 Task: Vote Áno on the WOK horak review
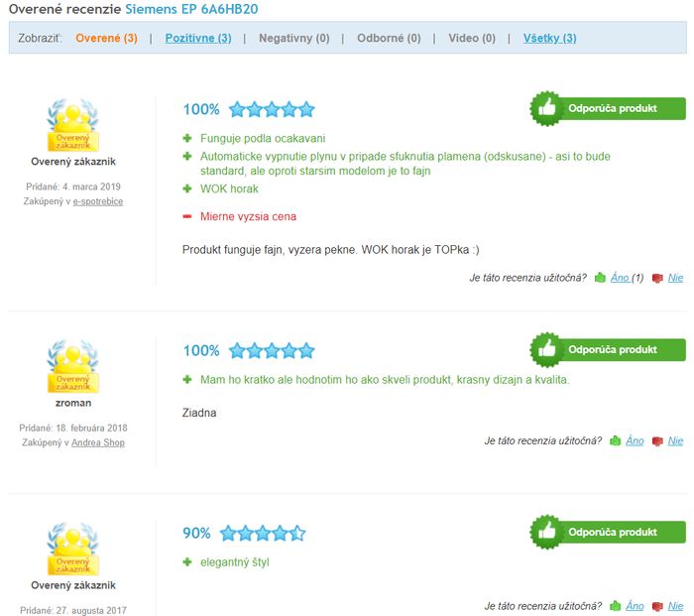(620, 278)
